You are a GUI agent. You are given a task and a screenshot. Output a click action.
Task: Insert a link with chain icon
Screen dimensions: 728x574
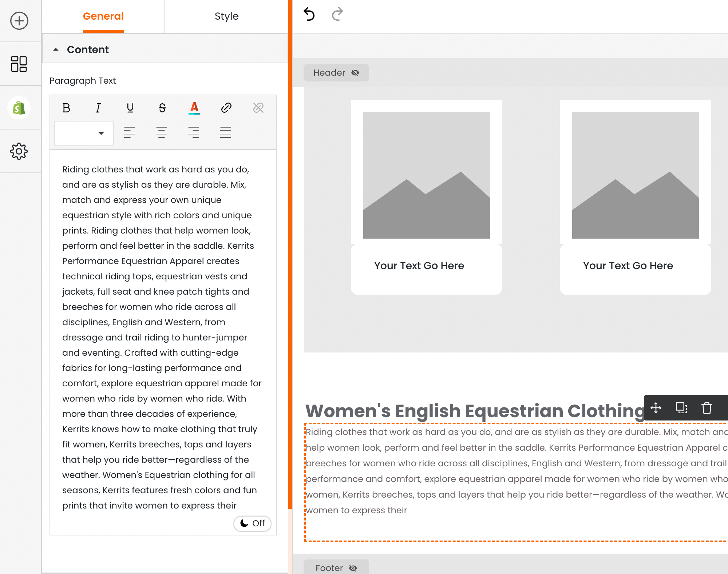[226, 108]
